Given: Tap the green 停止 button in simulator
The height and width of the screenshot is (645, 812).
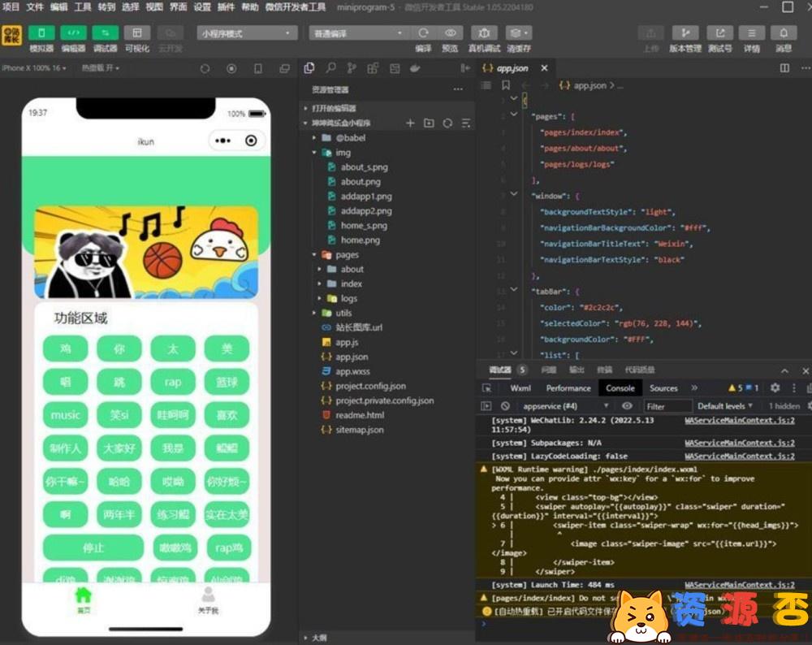Looking at the screenshot, I should click(93, 548).
